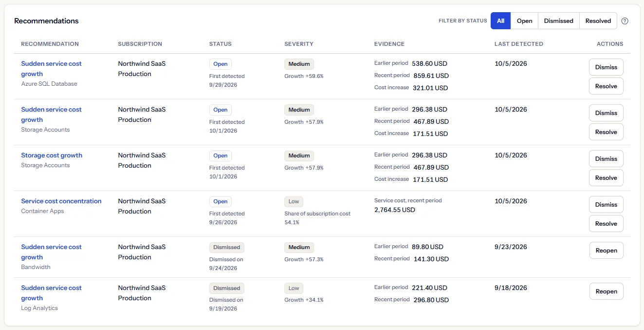
Task: Select the All status filter
Action: coord(500,21)
